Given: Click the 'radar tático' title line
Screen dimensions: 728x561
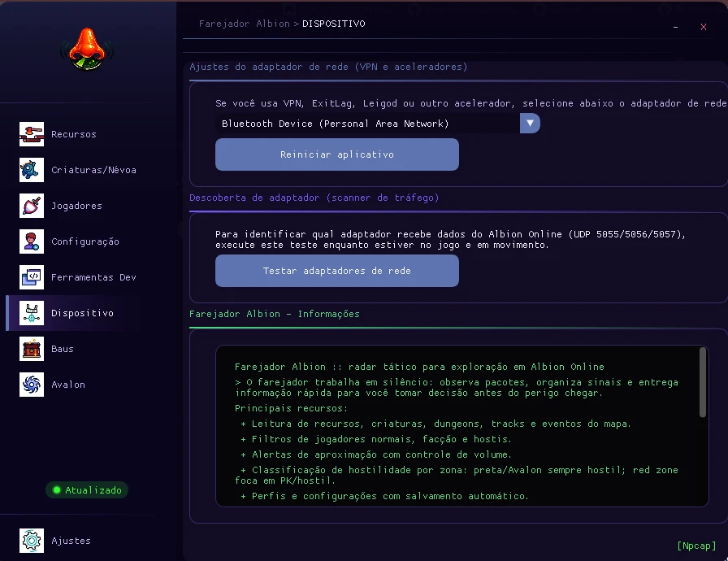Looking at the screenshot, I should coord(420,367).
